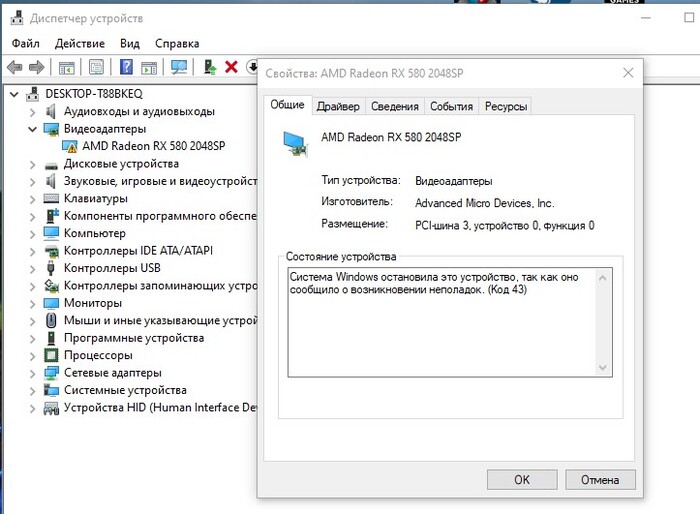Click the Видеоадаптеры display adapter icon
Viewport: 700px width, 514px height.
[x=51, y=129]
